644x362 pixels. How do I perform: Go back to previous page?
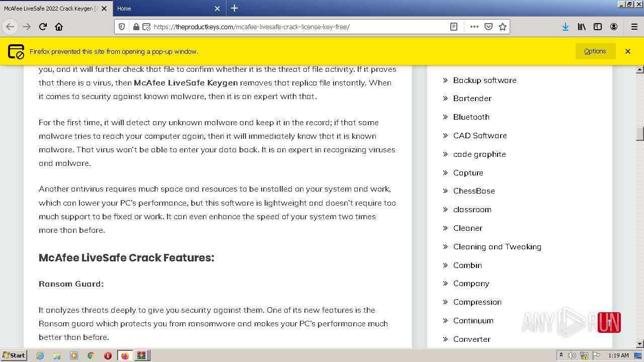10,27
